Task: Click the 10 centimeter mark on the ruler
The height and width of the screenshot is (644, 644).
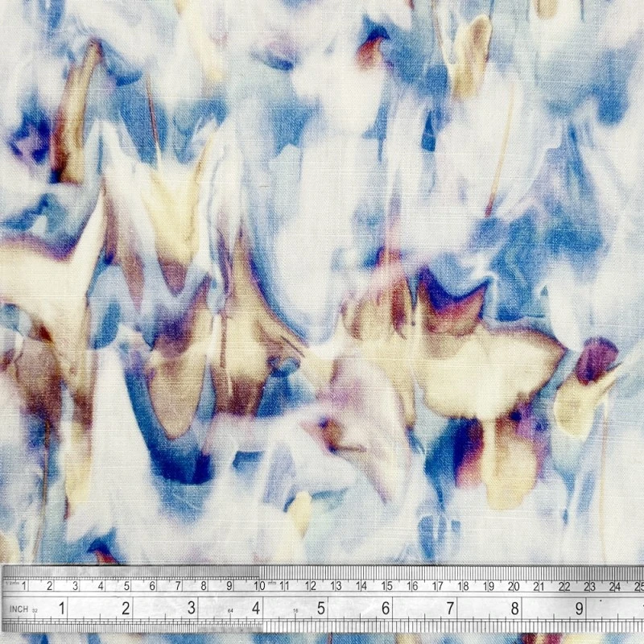Action: coord(258,585)
